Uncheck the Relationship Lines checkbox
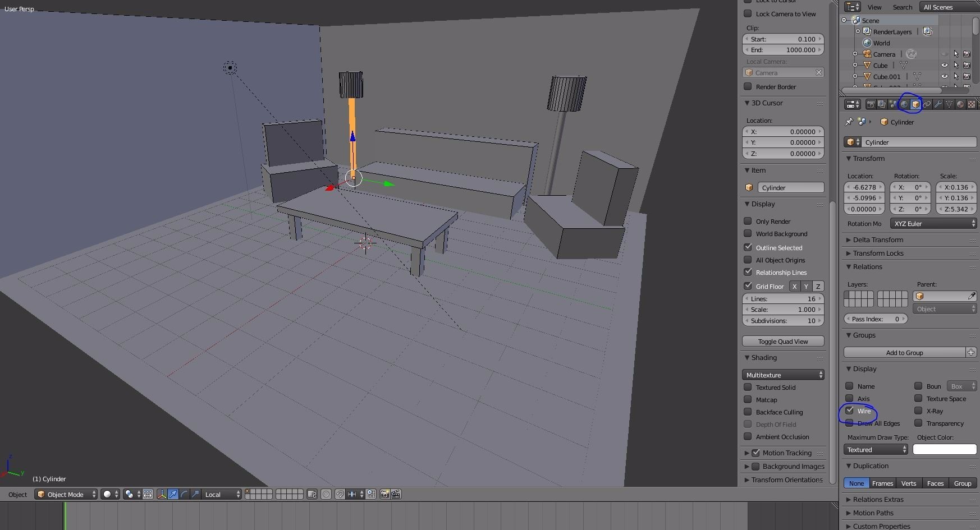The width and height of the screenshot is (980, 530). [x=748, y=272]
